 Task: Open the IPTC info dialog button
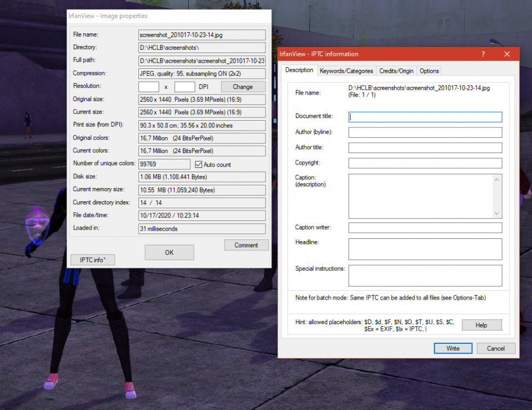click(92, 260)
